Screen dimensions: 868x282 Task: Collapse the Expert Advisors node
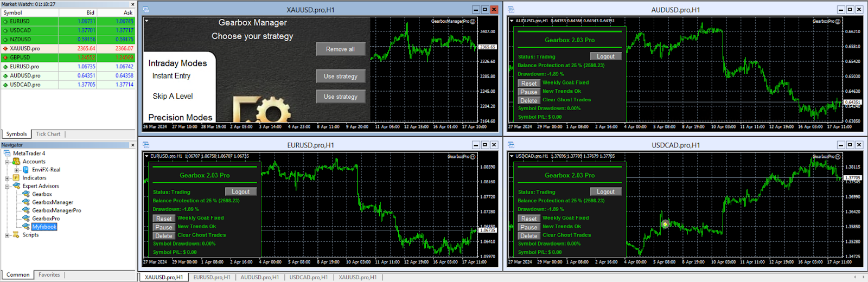[7, 186]
